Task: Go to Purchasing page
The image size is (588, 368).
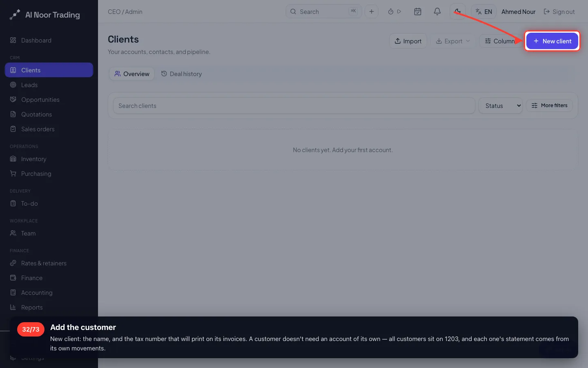Action: tap(49, 173)
